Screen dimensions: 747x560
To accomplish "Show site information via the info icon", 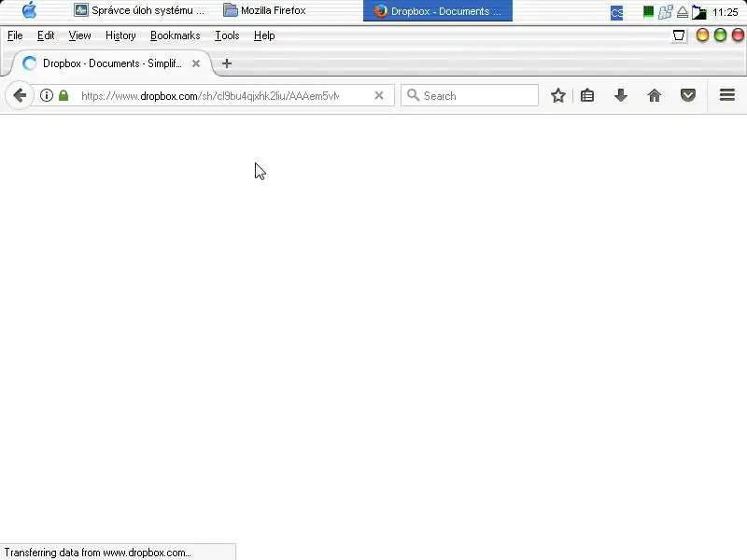I will pos(46,96).
